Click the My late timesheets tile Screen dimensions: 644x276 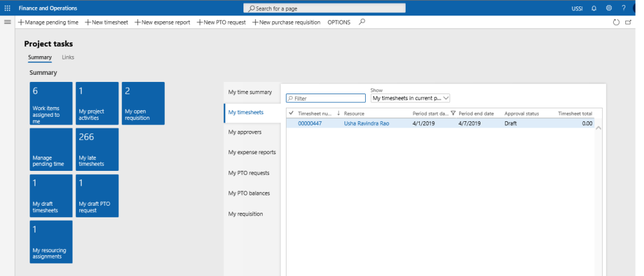click(x=97, y=149)
